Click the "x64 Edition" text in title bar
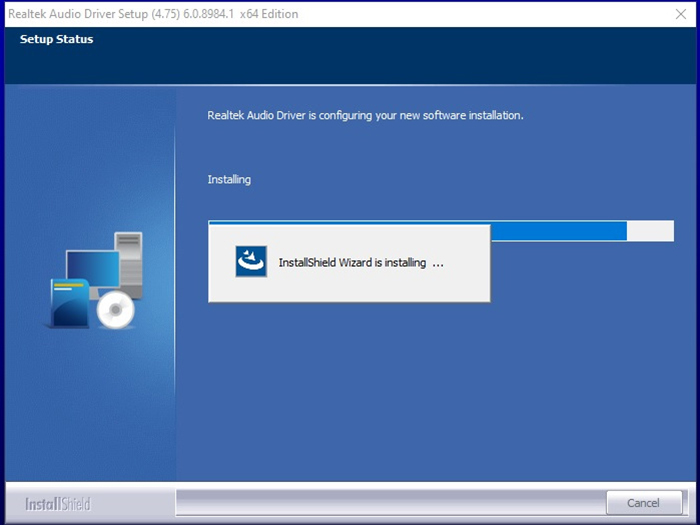The image size is (700, 525). click(268, 14)
